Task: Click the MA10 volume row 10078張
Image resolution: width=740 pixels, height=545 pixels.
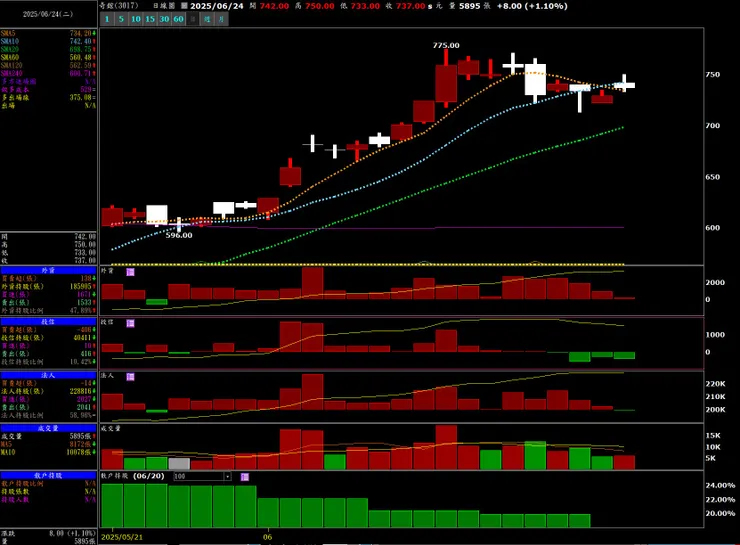Action: tap(48, 452)
